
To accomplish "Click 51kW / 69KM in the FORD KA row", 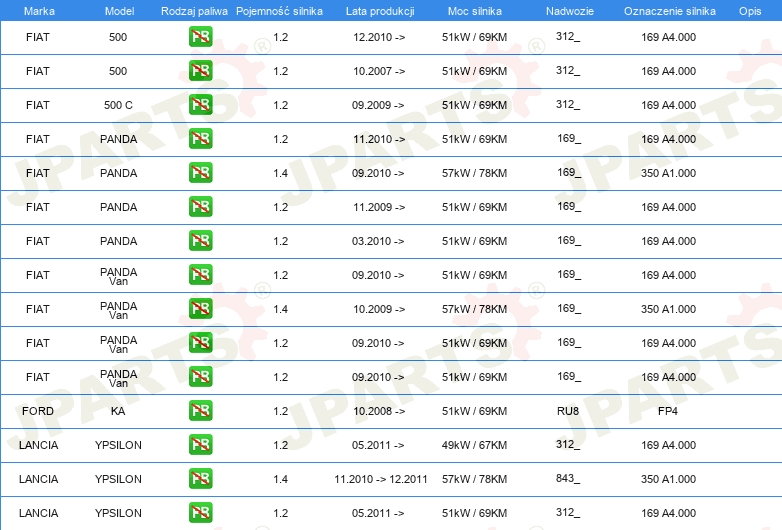I will (x=474, y=411).
